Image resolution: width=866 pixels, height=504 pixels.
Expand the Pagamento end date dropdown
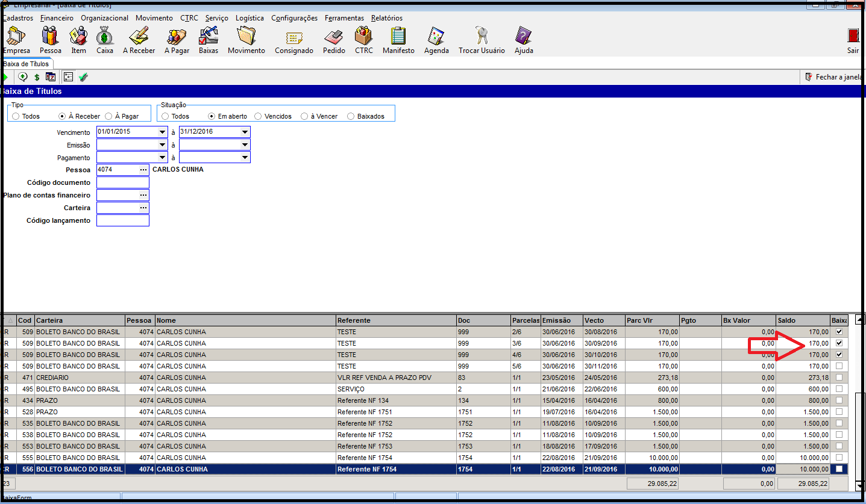tap(244, 157)
